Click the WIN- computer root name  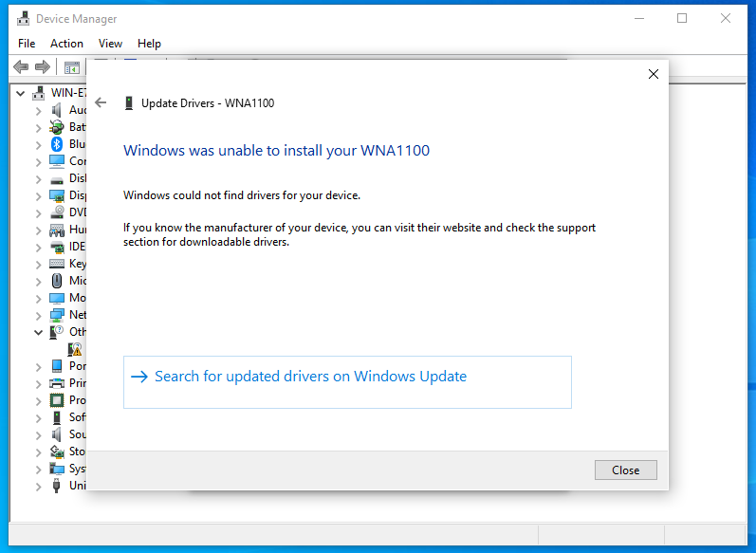[69, 93]
